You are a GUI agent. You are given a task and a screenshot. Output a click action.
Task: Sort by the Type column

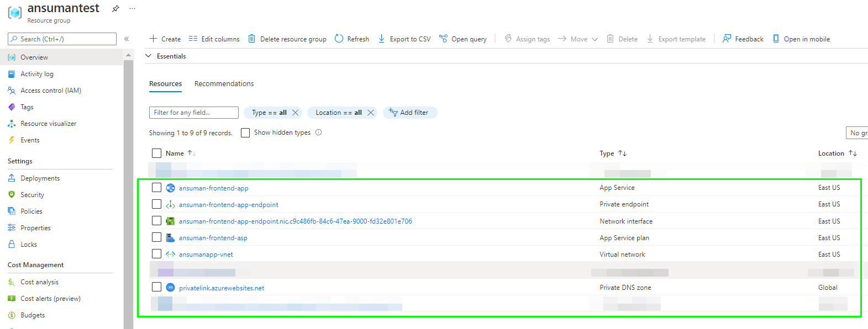613,153
